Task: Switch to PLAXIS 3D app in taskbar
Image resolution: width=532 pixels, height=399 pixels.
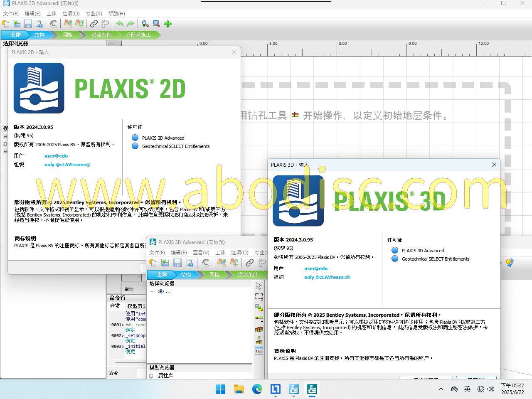Action: pyautogui.click(x=312, y=389)
